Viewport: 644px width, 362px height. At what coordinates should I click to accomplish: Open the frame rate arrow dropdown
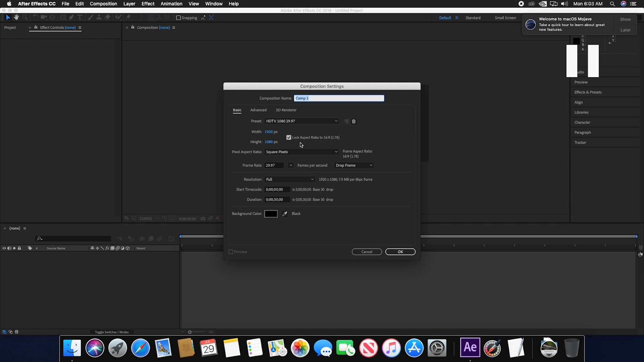pyautogui.click(x=291, y=165)
